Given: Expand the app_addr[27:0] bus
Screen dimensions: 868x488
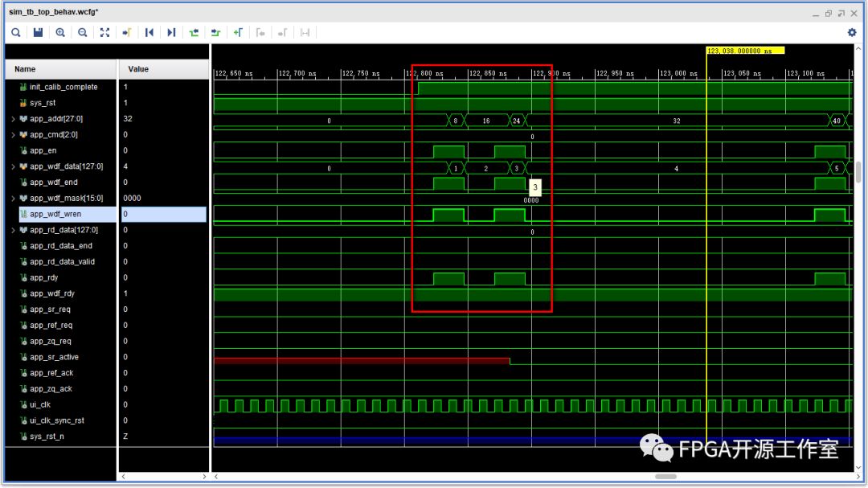Looking at the screenshot, I should point(12,119).
